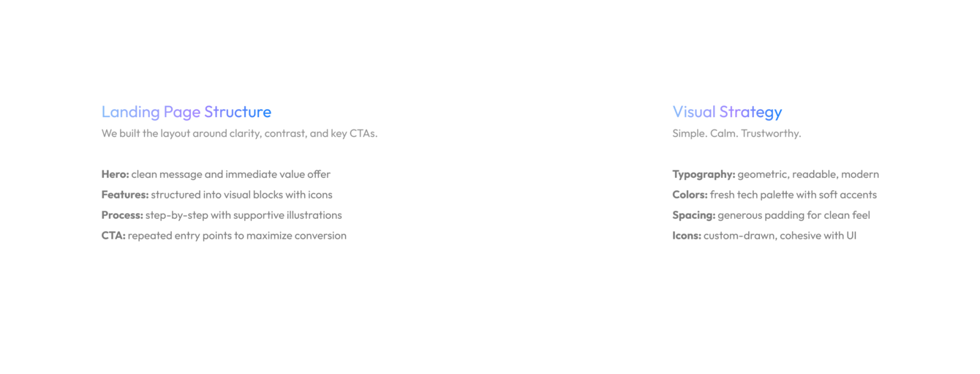Click the bold 'Spacing:' label
Screen dimensions: 980x374
pos(693,215)
